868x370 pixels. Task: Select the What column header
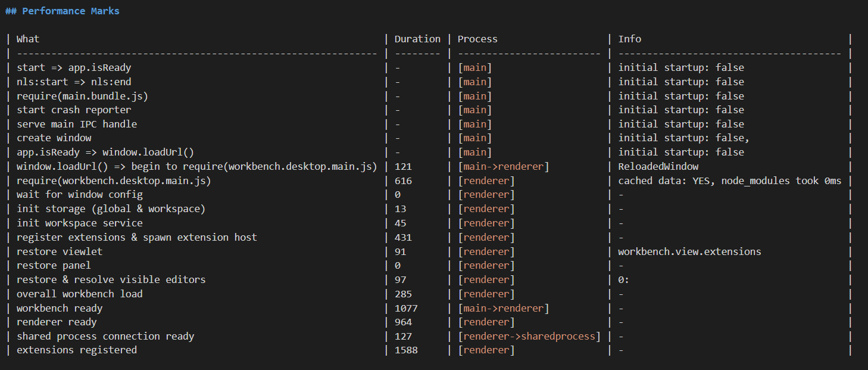pyautogui.click(x=27, y=39)
